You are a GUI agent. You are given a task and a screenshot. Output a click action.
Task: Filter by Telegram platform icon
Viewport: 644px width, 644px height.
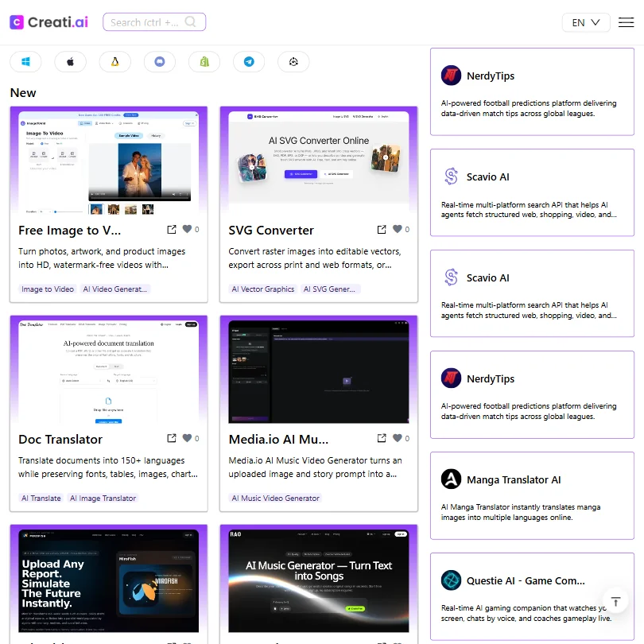point(249,62)
